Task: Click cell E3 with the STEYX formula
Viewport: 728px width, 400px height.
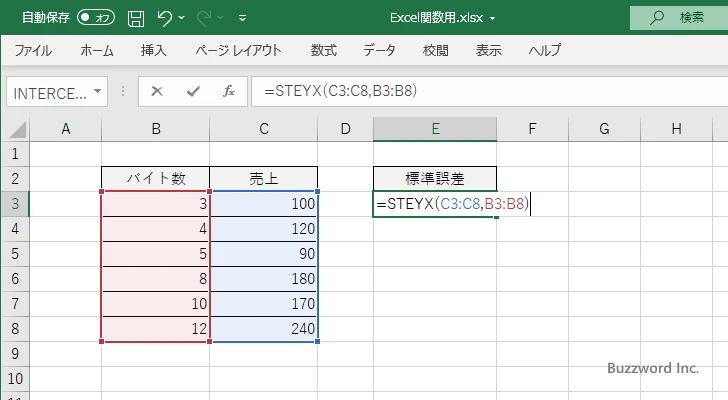Action: (x=435, y=204)
